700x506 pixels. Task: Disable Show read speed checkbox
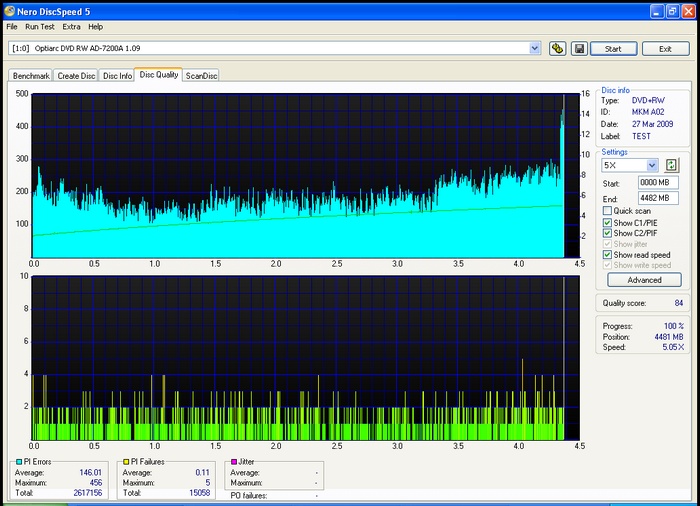click(607, 255)
